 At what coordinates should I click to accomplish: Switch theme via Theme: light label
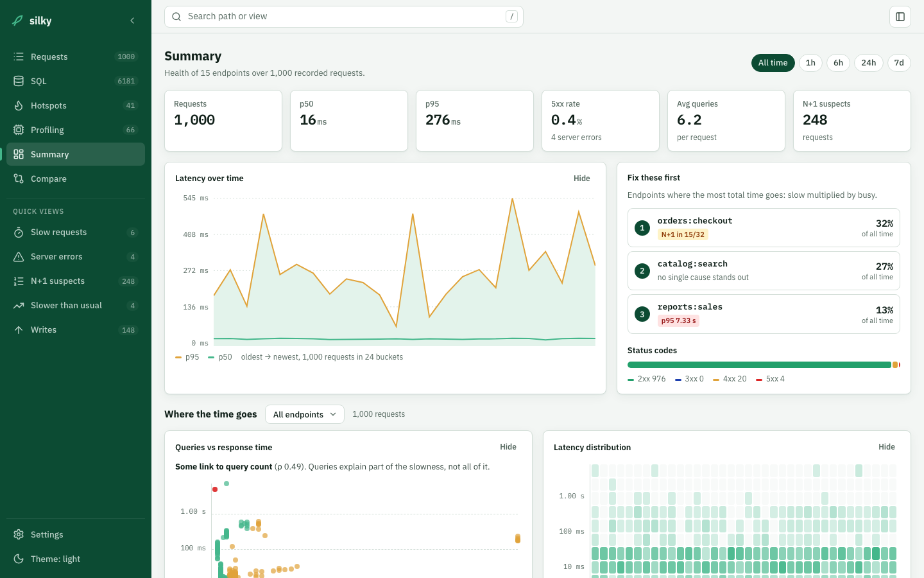(56, 559)
